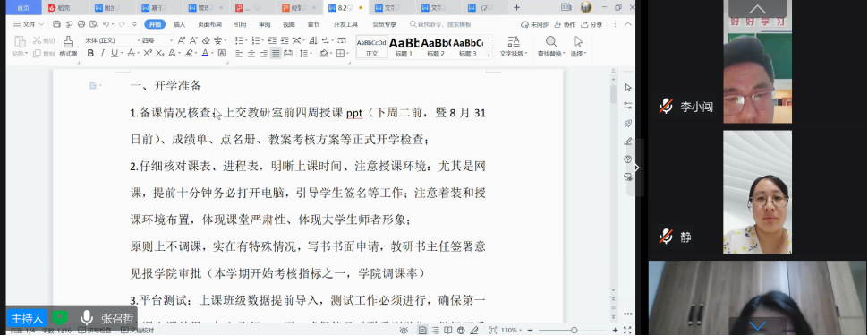Apply superscript formatting with the X² icon
868x336 pixels.
[148, 53]
